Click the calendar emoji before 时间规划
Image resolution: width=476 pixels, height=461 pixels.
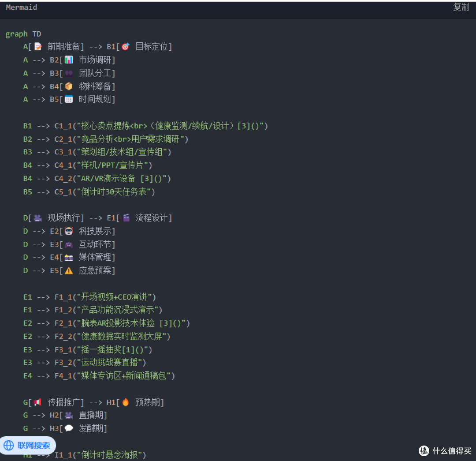pos(69,99)
